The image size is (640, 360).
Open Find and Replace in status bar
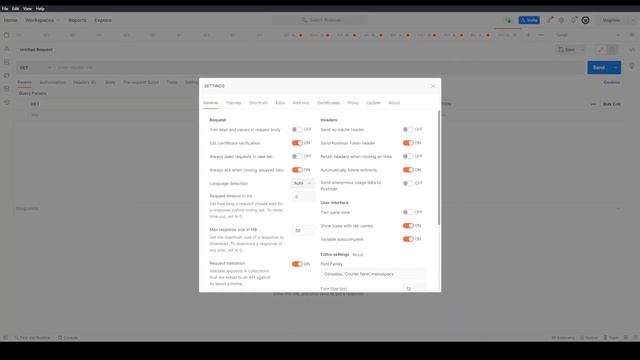click(32, 338)
